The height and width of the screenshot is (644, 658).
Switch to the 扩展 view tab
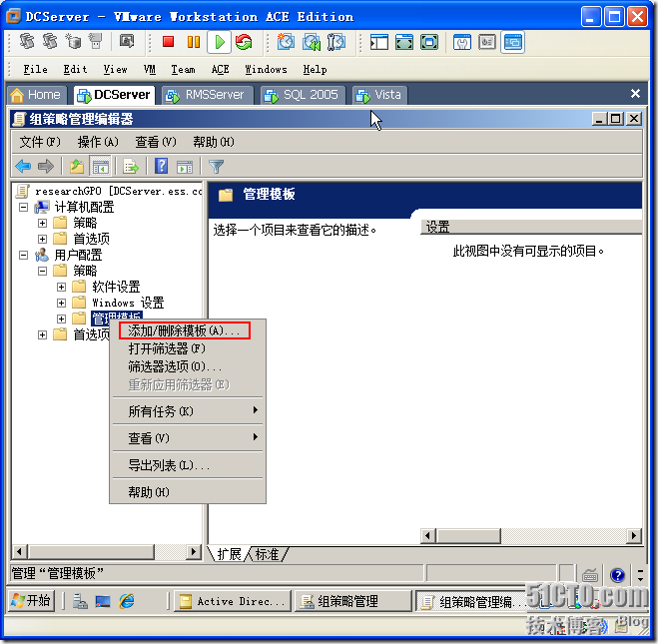click(x=229, y=554)
